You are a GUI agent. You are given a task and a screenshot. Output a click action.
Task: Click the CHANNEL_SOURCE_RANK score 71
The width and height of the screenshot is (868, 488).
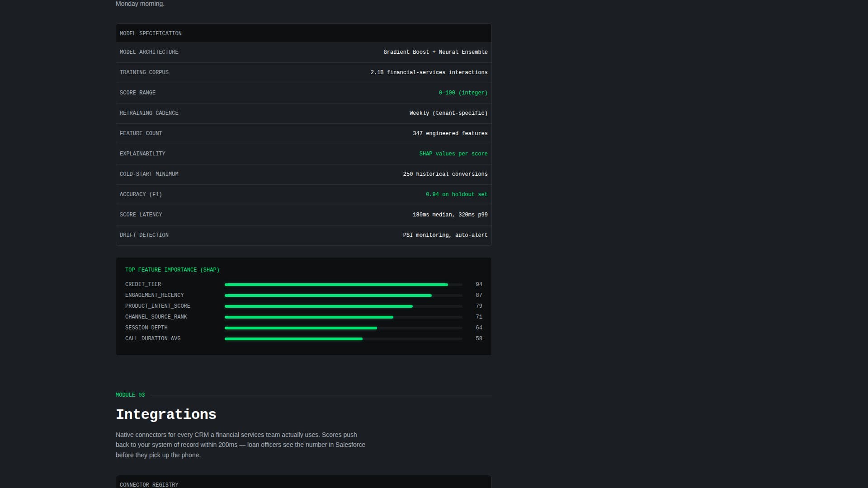click(x=479, y=317)
